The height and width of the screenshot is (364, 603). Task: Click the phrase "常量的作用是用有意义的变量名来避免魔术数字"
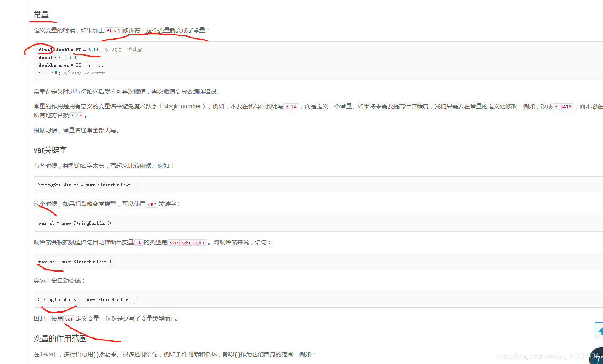tap(96, 106)
